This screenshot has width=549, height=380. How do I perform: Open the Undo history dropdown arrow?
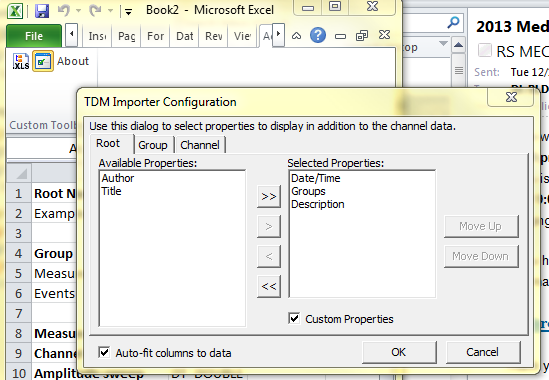(x=78, y=11)
